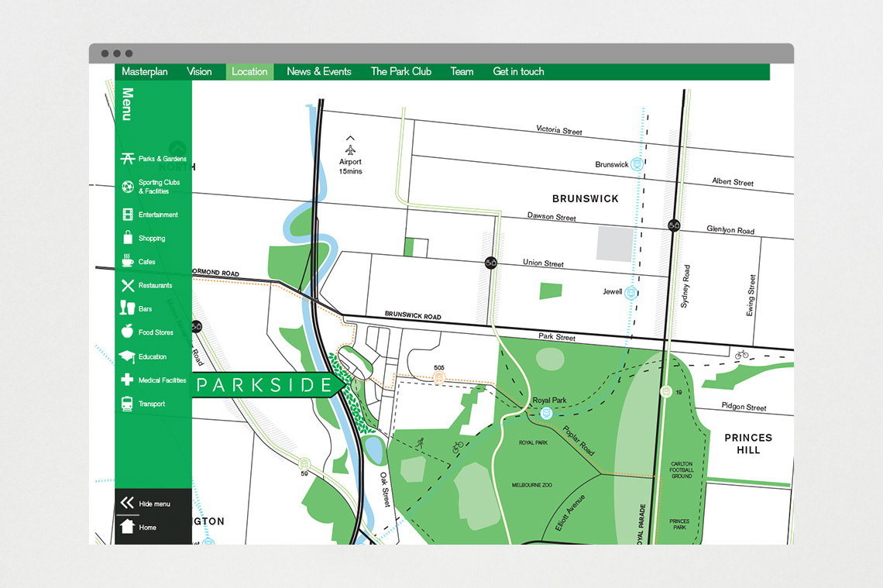
Task: Select the Food Stores apple icon
Action: click(x=127, y=332)
